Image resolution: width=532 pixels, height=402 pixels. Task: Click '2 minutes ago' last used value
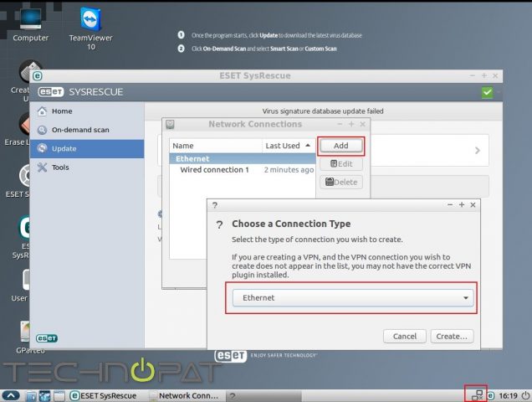[x=289, y=169]
